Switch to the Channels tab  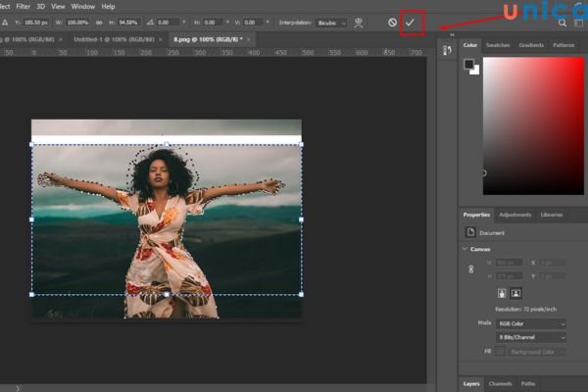click(x=500, y=383)
